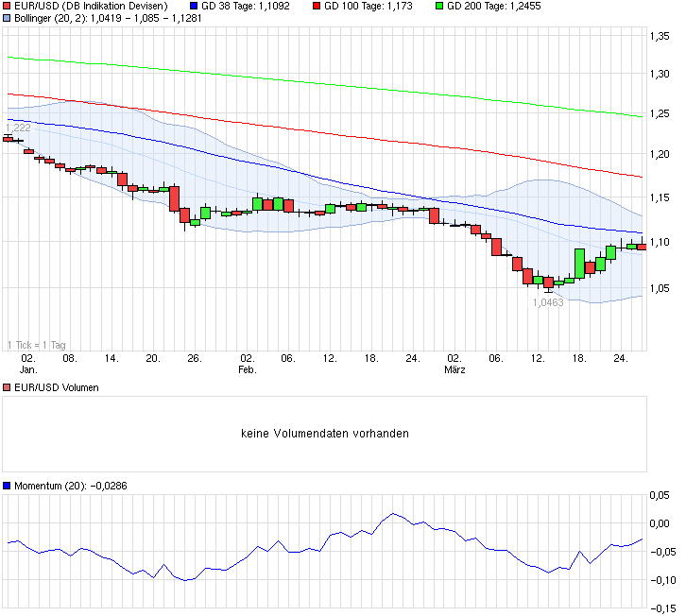Click the momentum axis label 0,05
The height and width of the screenshot is (616, 686).
click(x=660, y=495)
